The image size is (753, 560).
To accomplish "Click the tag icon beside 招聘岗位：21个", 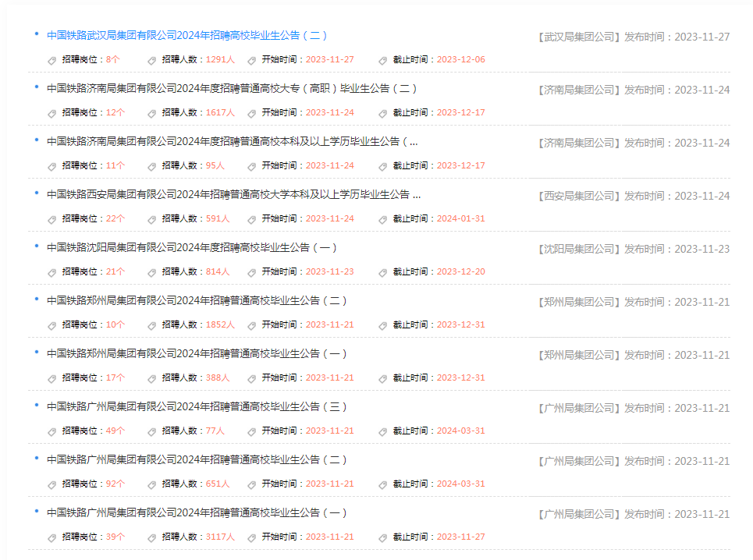I will tap(52, 272).
